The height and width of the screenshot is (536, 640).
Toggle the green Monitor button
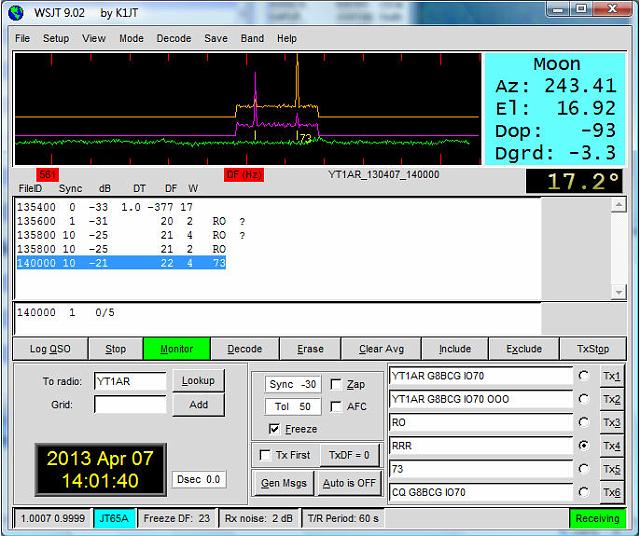177,349
